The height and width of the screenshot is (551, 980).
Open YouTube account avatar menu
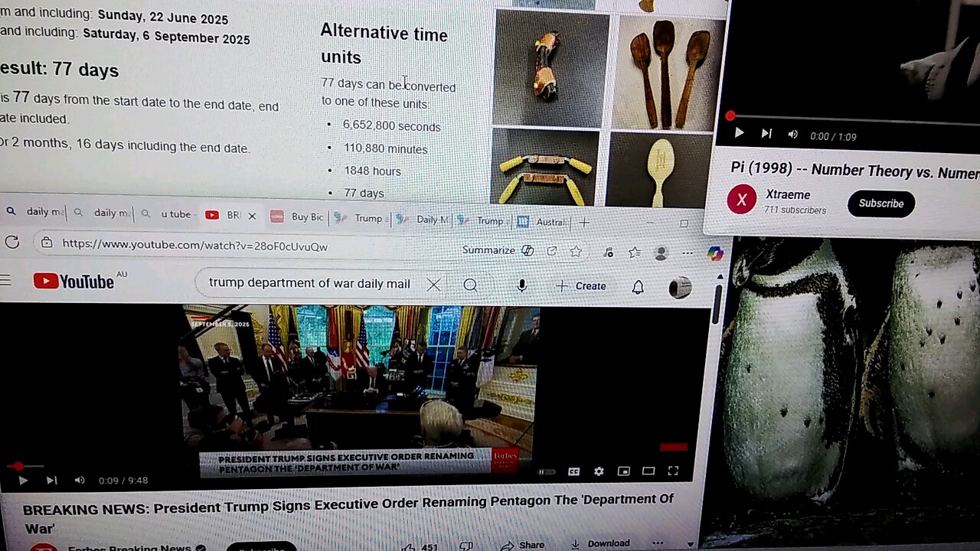679,288
